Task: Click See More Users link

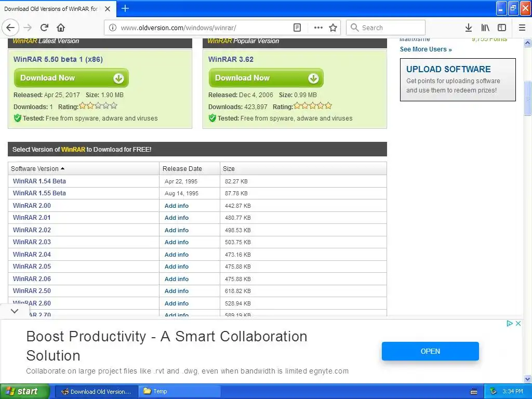Action: click(x=426, y=49)
